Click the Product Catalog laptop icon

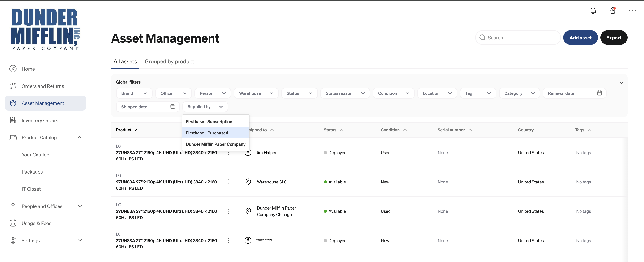coord(13,137)
